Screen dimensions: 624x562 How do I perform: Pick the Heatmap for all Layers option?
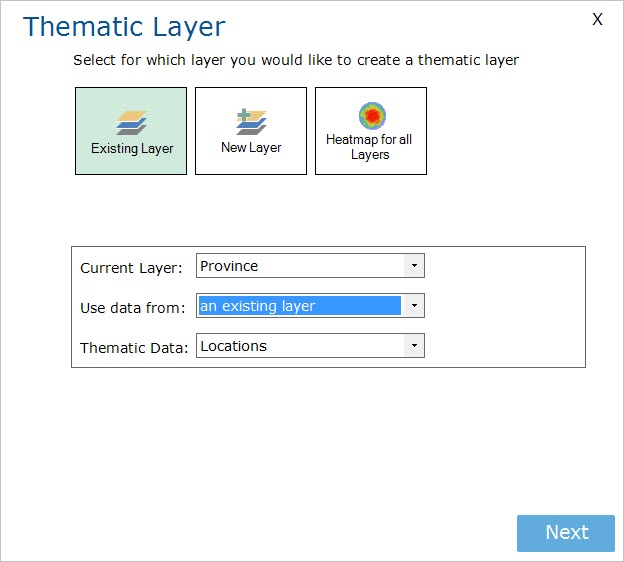click(370, 131)
